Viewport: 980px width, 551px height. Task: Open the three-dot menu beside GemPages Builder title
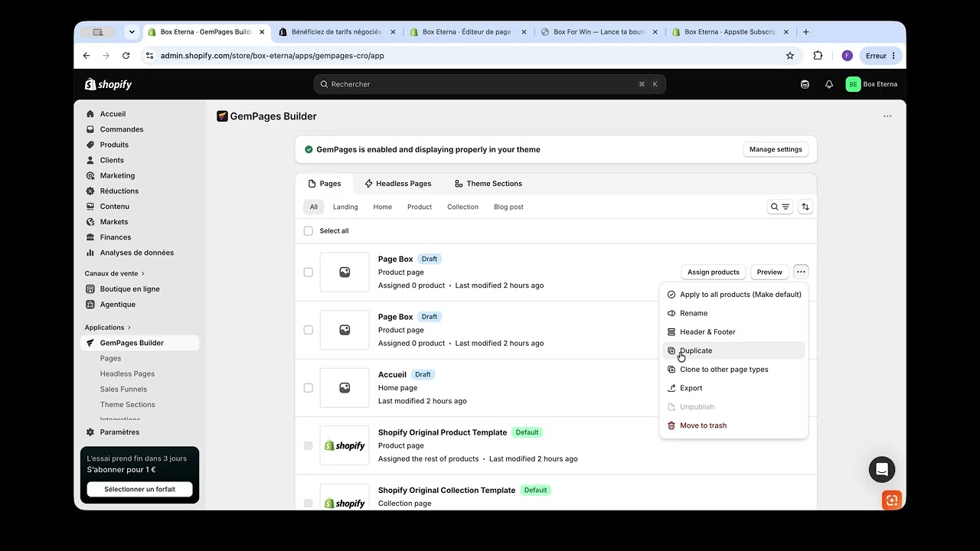(x=887, y=116)
